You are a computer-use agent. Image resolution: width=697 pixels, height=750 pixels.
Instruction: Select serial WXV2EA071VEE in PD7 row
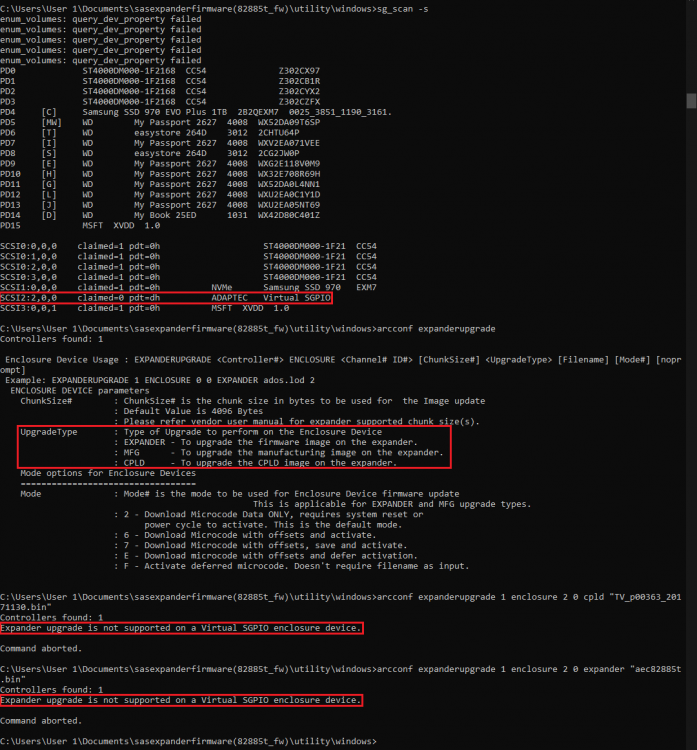[289, 143]
